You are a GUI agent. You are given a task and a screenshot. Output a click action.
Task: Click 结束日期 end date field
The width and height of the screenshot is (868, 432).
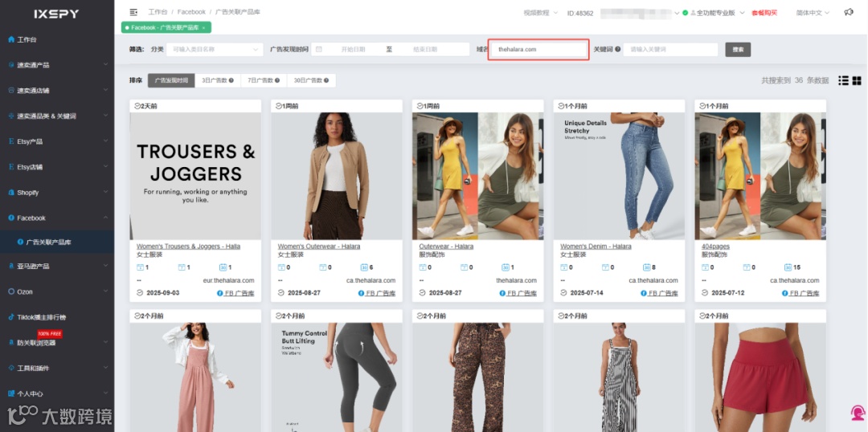(x=425, y=49)
